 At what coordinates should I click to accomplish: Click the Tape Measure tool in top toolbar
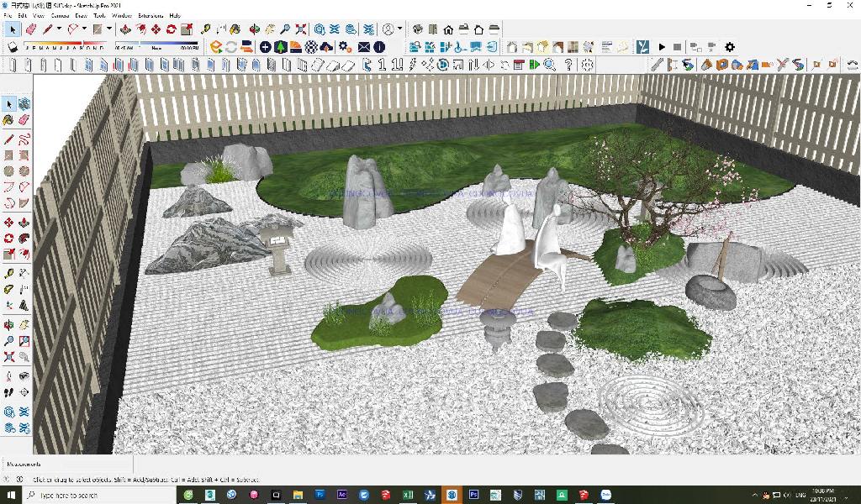[x=206, y=29]
